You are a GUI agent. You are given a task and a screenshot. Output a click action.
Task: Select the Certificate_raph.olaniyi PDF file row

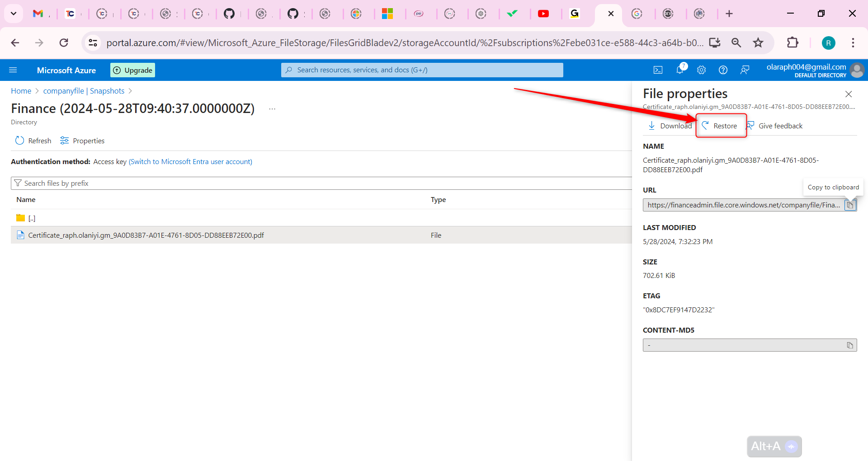coord(321,235)
